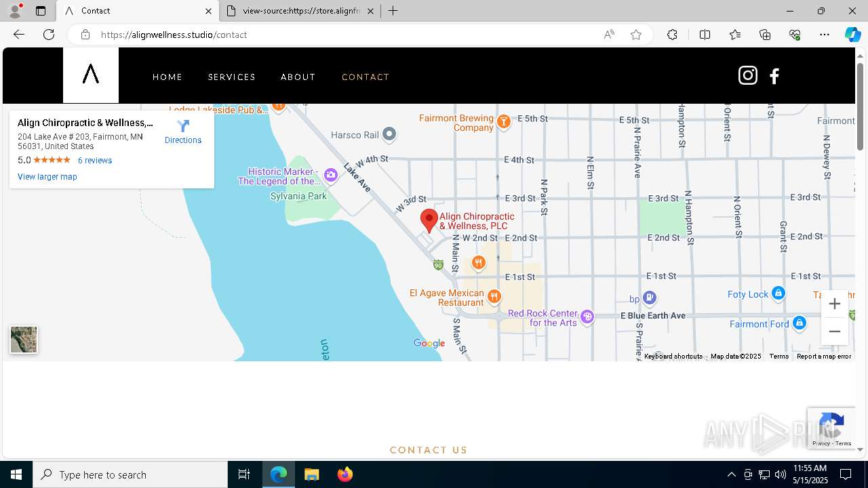Viewport: 868px width, 488px height.
Task: Add this page to favorites star
Action: pyautogui.click(x=636, y=35)
